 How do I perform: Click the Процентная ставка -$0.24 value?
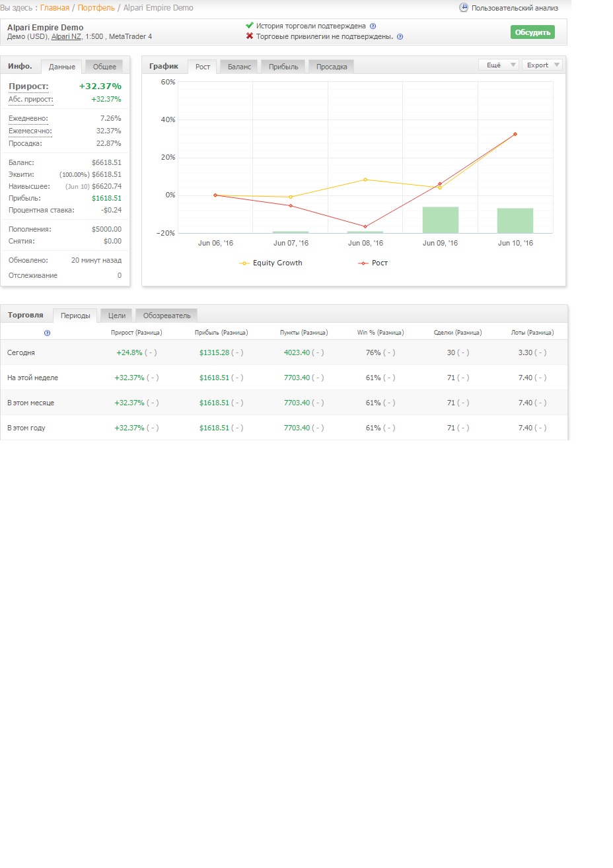111,211
